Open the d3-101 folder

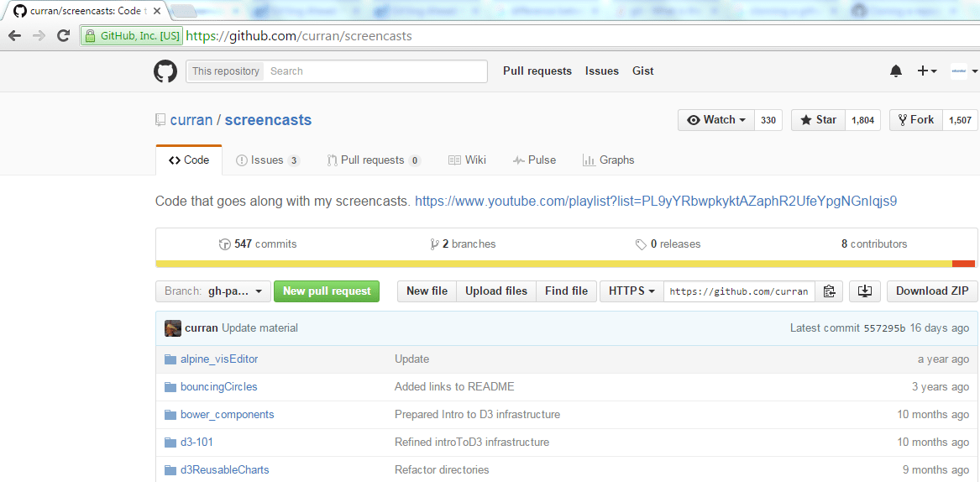pos(197,442)
